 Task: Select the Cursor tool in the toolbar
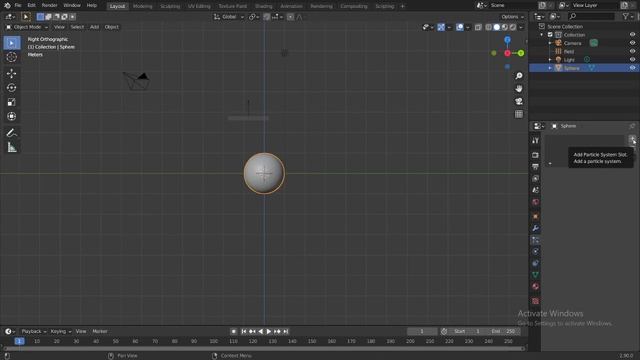[x=11, y=57]
